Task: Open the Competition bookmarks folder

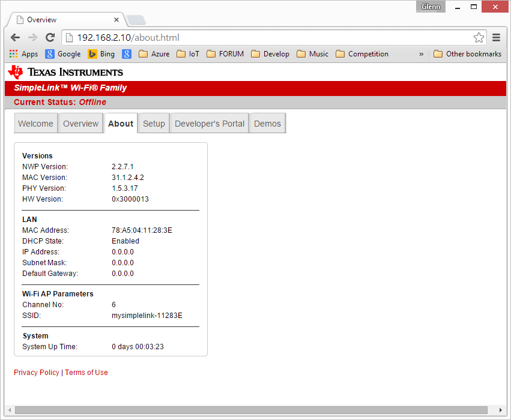Action: [x=362, y=54]
